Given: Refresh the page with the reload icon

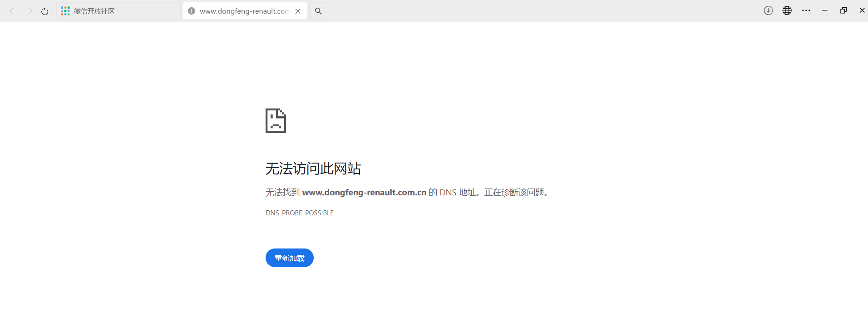Looking at the screenshot, I should pos(44,11).
